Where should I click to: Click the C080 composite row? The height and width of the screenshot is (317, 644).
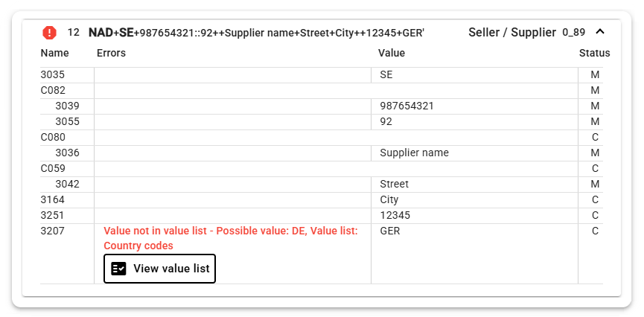322,138
